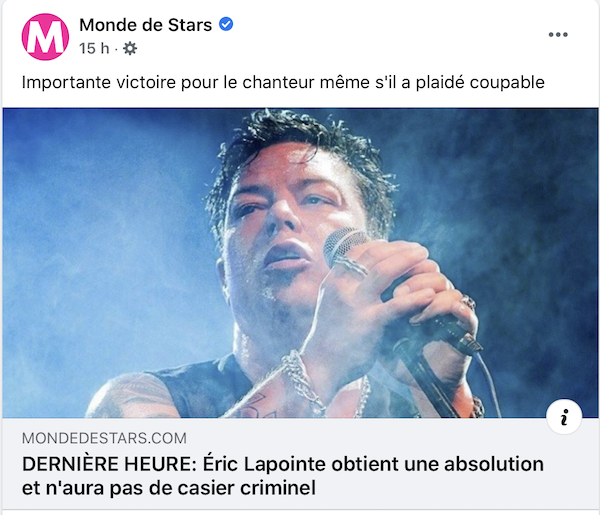Open the pink M profile picture

pos(45,37)
